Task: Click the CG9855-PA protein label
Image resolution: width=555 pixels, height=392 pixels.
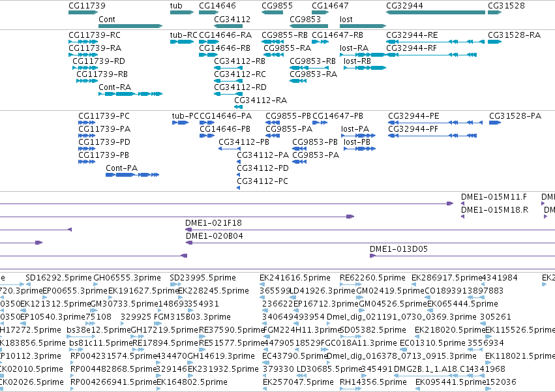Action: click(289, 129)
